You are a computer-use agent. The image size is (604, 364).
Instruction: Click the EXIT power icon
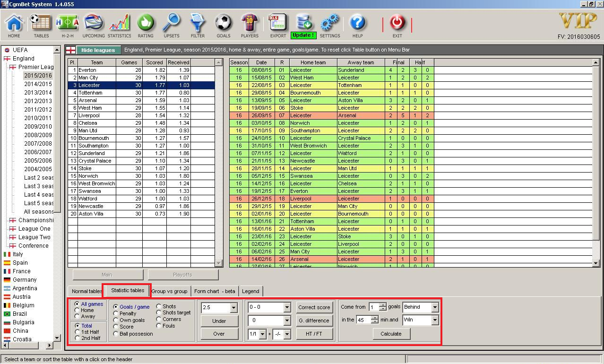397,22
